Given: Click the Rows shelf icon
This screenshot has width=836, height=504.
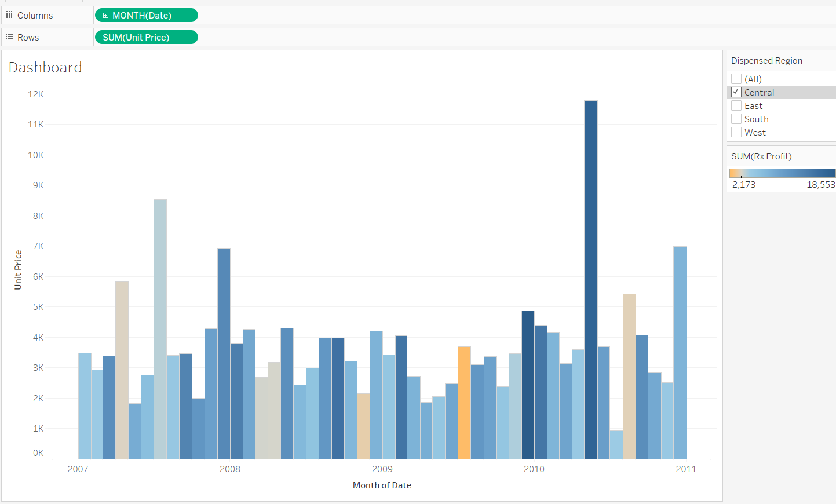Looking at the screenshot, I should click(8, 36).
